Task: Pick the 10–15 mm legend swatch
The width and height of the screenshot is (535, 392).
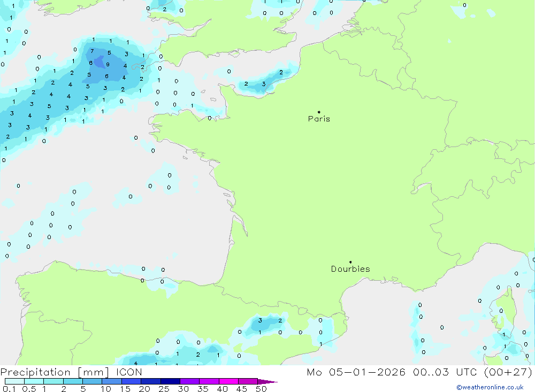Action: point(112,381)
